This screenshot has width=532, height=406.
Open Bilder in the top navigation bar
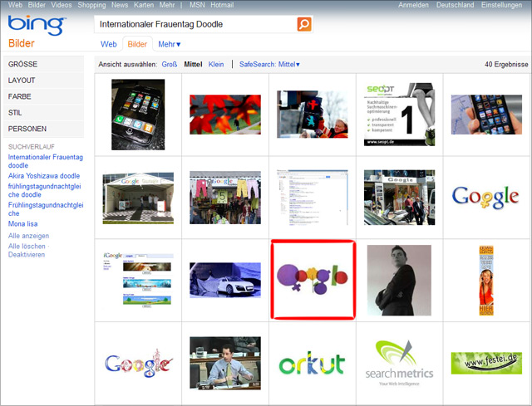pos(37,5)
